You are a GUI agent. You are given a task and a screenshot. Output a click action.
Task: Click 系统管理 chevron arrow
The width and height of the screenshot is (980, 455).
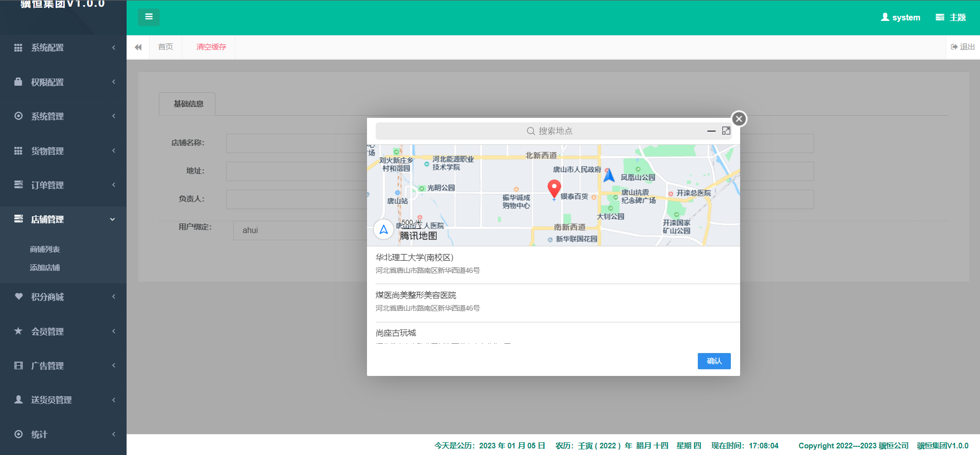click(113, 116)
